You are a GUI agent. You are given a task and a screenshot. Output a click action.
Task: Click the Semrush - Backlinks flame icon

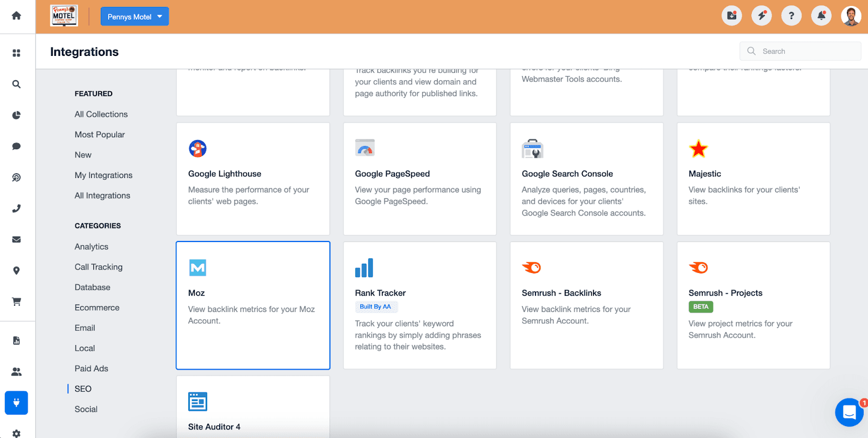(531, 267)
